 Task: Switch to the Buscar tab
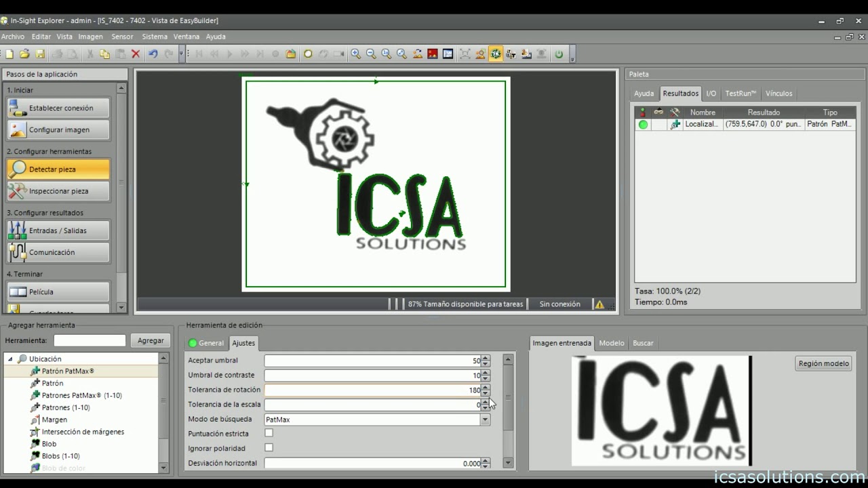(x=643, y=343)
